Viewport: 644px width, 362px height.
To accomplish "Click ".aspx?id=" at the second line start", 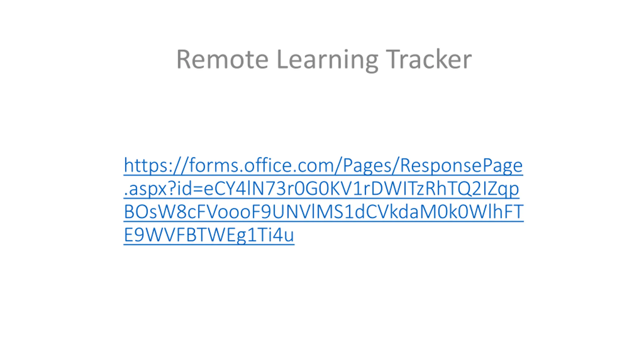I will click(x=164, y=189).
